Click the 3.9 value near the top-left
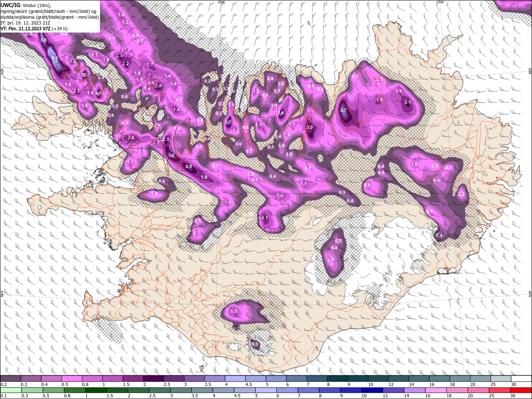Viewport: 532px width, 399px height. [43, 40]
